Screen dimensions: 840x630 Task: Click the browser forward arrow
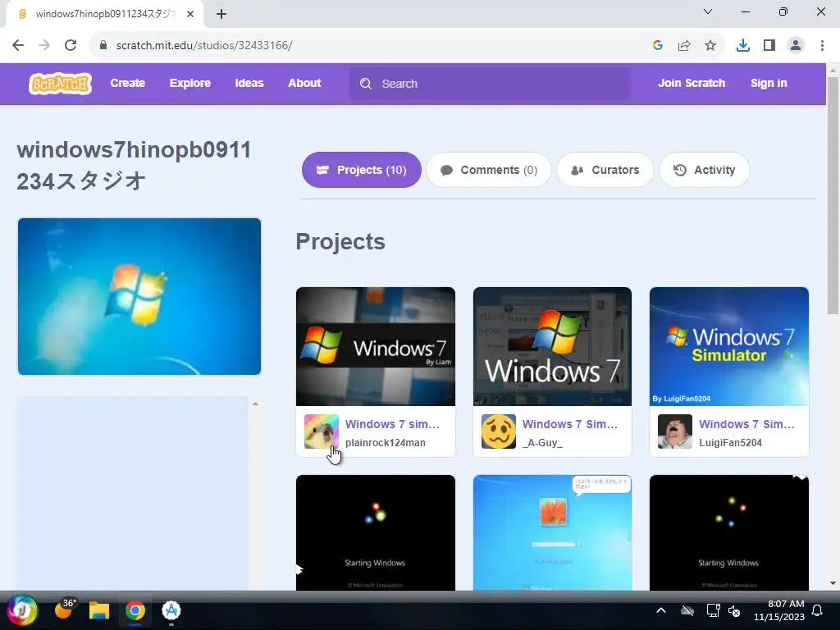[x=44, y=45]
